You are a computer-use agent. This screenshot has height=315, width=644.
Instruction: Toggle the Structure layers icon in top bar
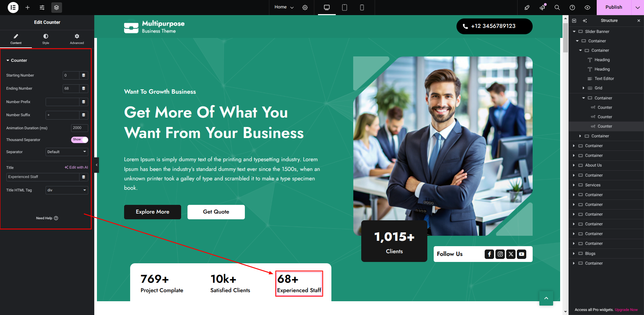[x=56, y=7]
